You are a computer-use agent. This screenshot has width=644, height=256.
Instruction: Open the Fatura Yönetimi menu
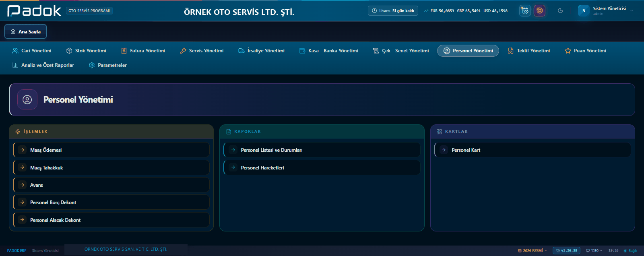[143, 51]
